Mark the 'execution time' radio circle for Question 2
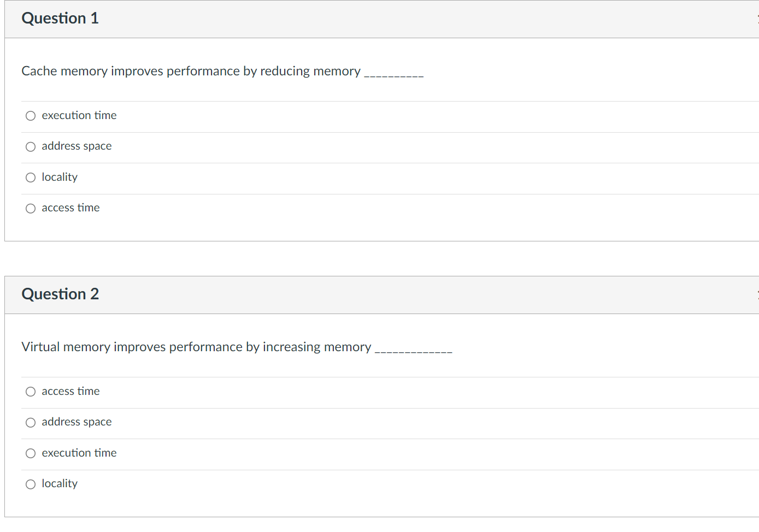Image resolution: width=759 pixels, height=532 pixels. pos(31,453)
